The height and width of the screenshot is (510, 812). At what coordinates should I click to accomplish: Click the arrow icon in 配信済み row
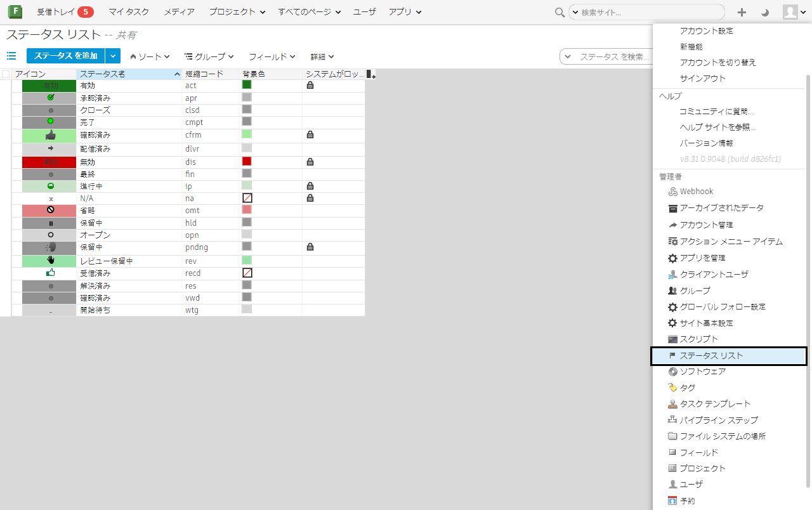tap(51, 148)
